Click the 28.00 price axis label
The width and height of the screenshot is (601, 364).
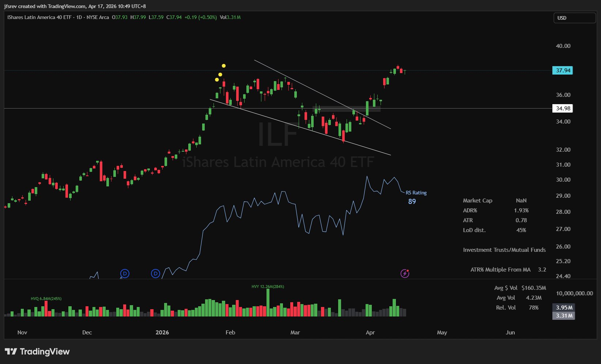[x=563, y=212]
